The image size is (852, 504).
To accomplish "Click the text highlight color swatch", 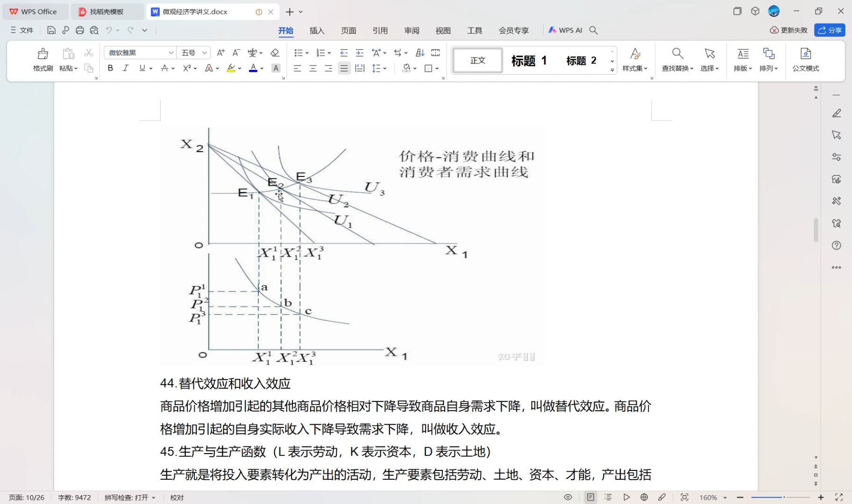I will click(231, 69).
